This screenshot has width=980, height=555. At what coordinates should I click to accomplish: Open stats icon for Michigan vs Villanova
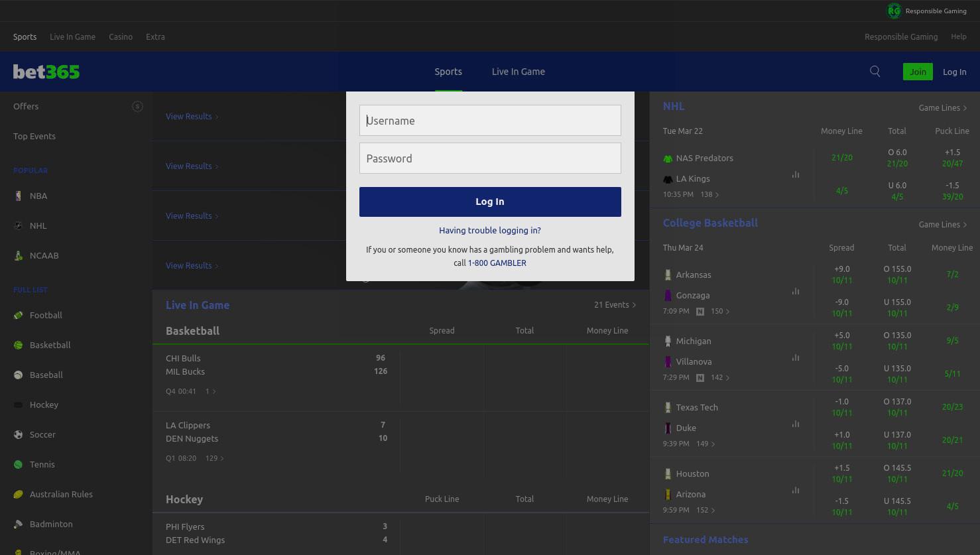796,357
